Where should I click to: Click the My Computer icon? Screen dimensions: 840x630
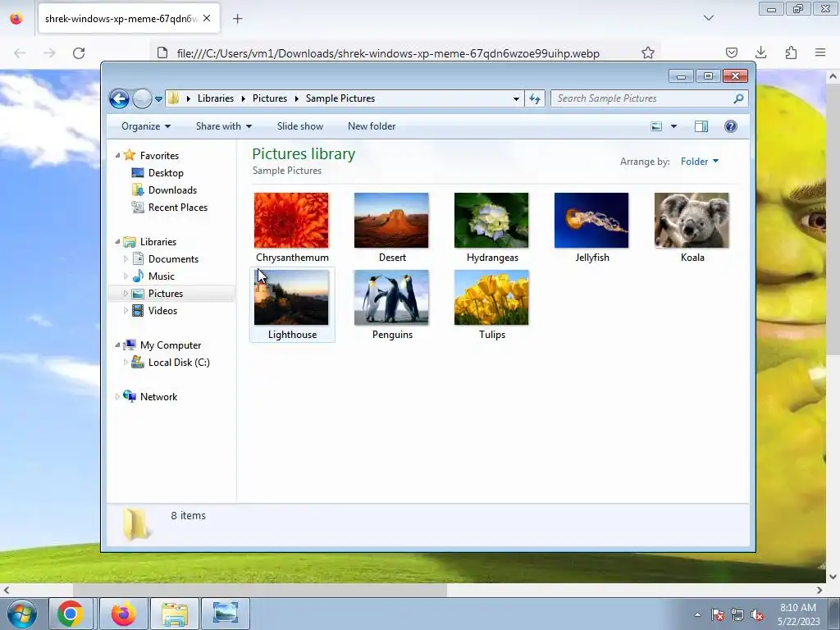(x=129, y=345)
